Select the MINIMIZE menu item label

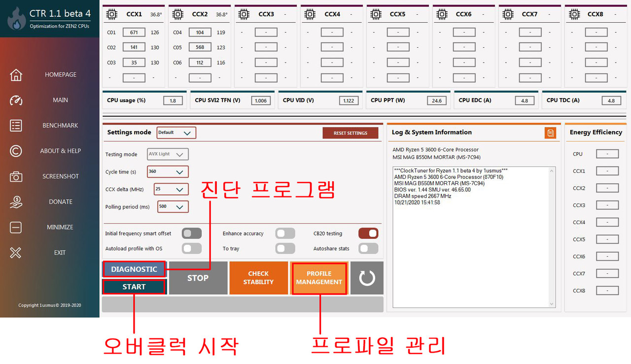[x=60, y=227]
